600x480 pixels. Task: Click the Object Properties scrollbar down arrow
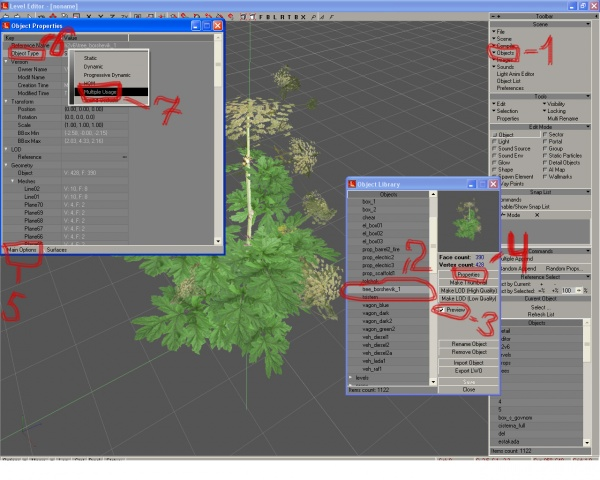tap(218, 241)
